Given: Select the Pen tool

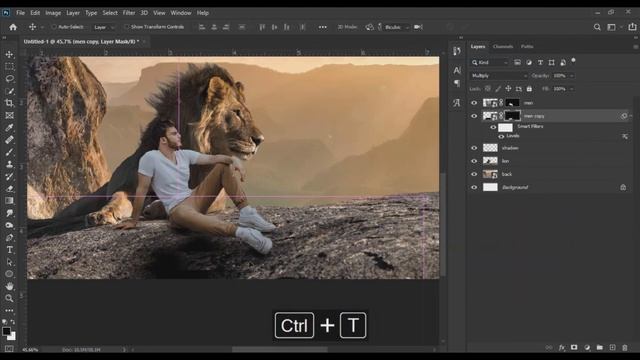Looking at the screenshot, I should (9, 238).
